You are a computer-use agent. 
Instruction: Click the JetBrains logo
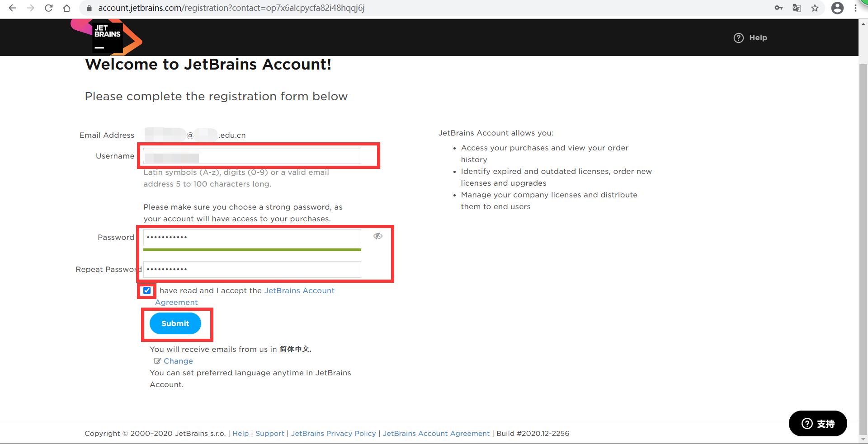[107, 37]
